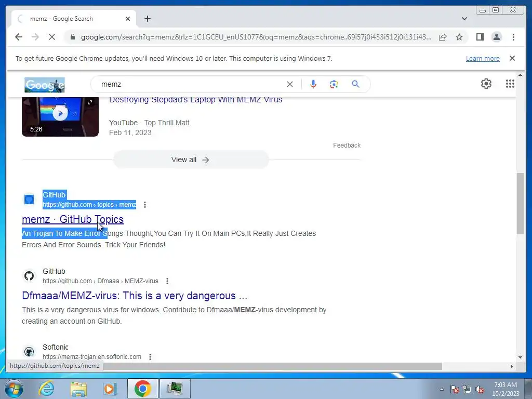Open options for the Softonic result
Viewport: 532px width, 399px height.
pyautogui.click(x=150, y=357)
